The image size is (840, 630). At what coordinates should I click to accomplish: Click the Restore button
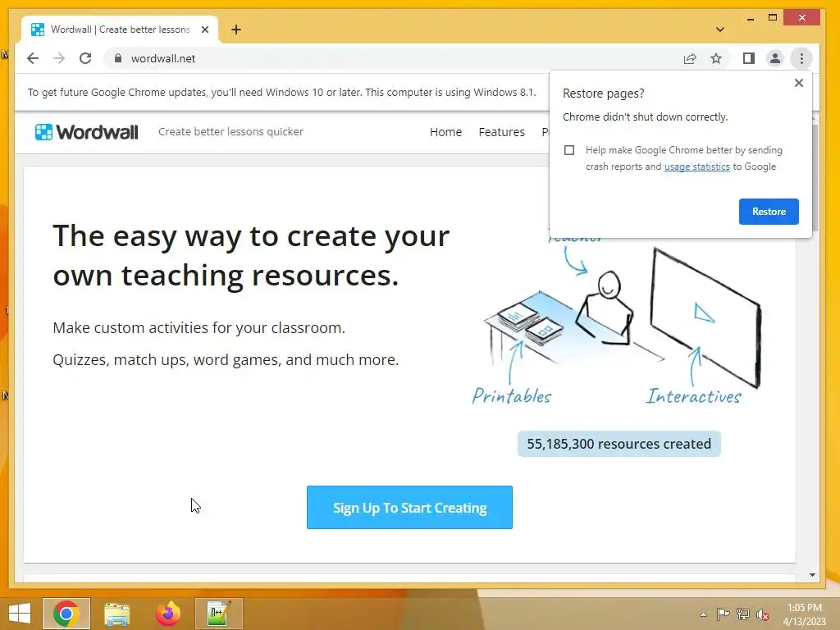coord(769,212)
